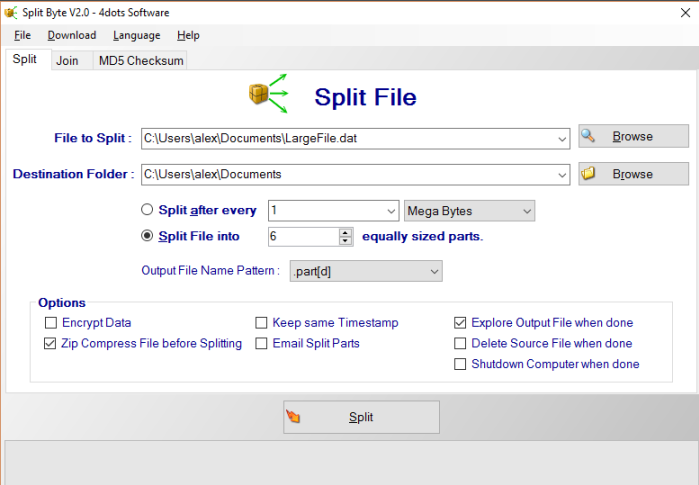Click the 'equally sized parts.' label
The width and height of the screenshot is (699, 485).
coord(423,236)
